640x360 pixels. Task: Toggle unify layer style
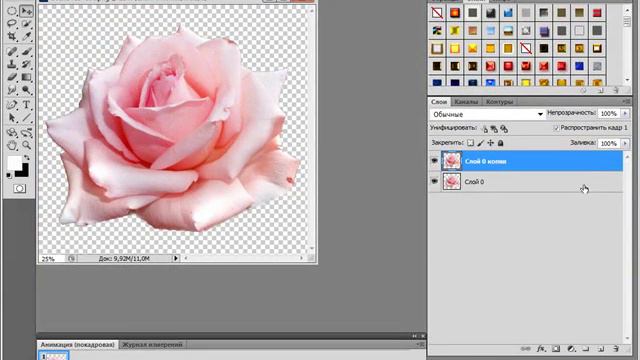(504, 129)
